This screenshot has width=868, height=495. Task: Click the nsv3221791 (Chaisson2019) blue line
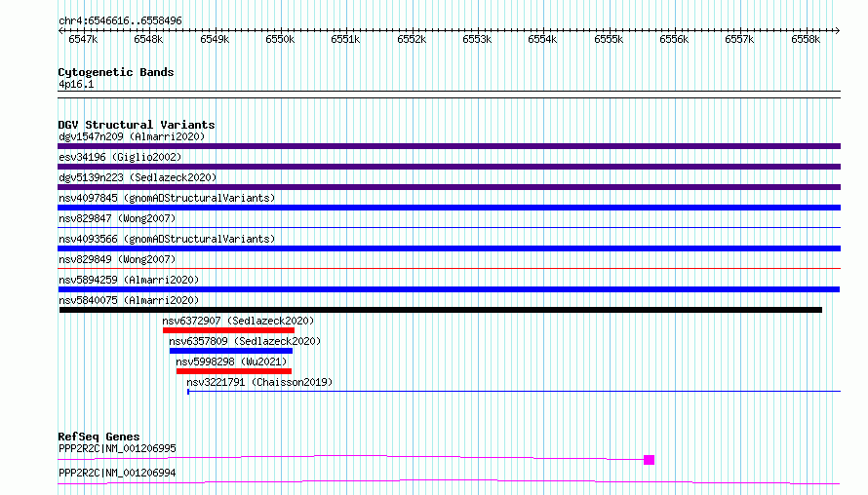point(514,392)
